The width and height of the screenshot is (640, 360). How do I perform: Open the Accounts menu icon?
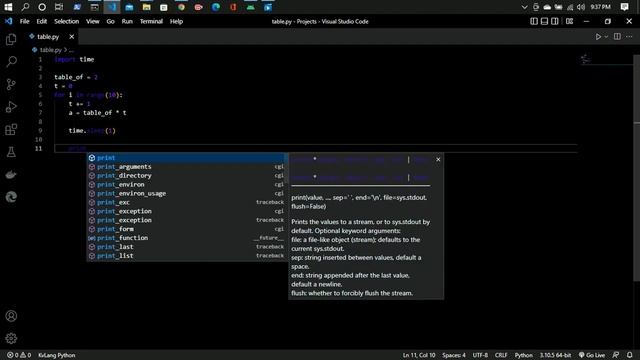[11, 316]
